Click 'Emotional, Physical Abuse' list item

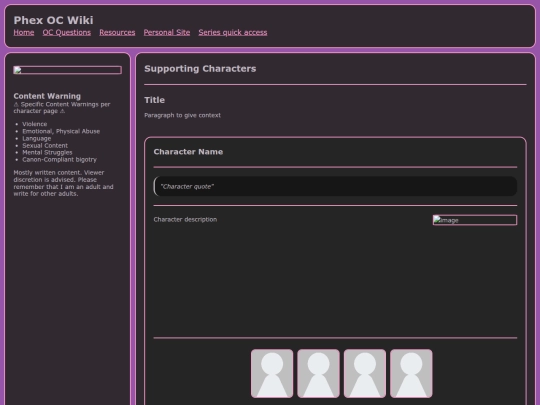[x=61, y=131]
